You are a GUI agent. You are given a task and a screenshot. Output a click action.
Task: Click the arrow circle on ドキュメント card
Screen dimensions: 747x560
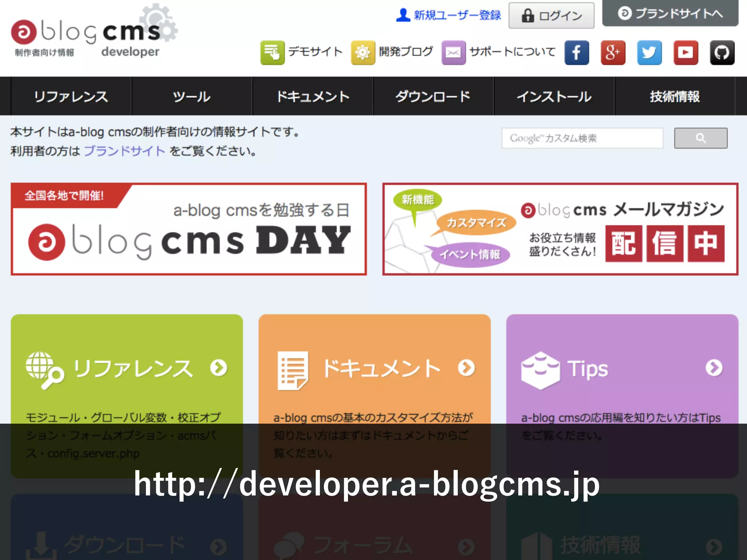[x=467, y=368]
